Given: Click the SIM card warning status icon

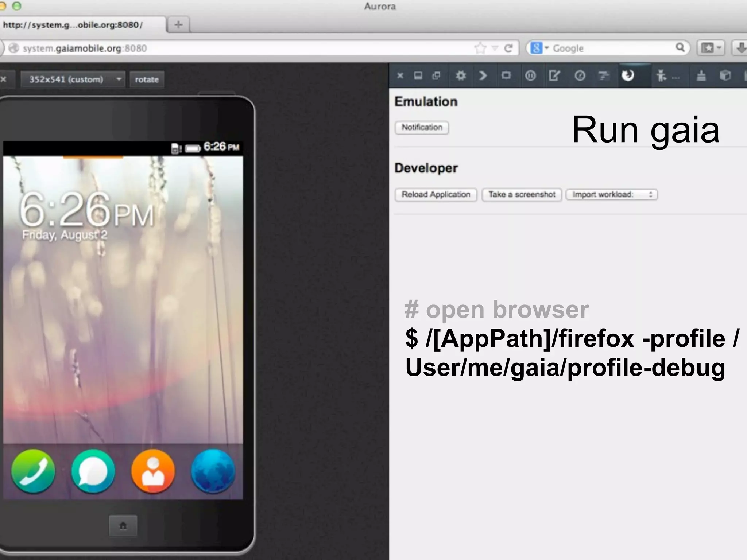Looking at the screenshot, I should click(x=177, y=148).
